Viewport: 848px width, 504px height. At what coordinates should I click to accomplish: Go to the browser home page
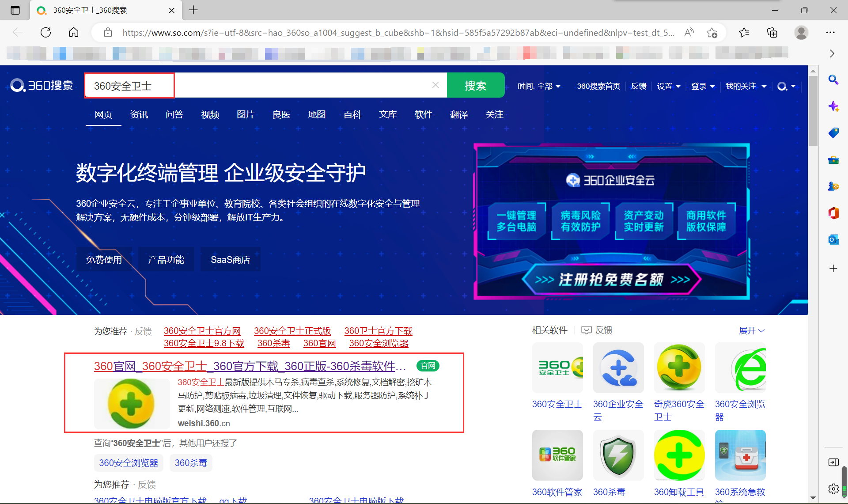pyautogui.click(x=74, y=32)
